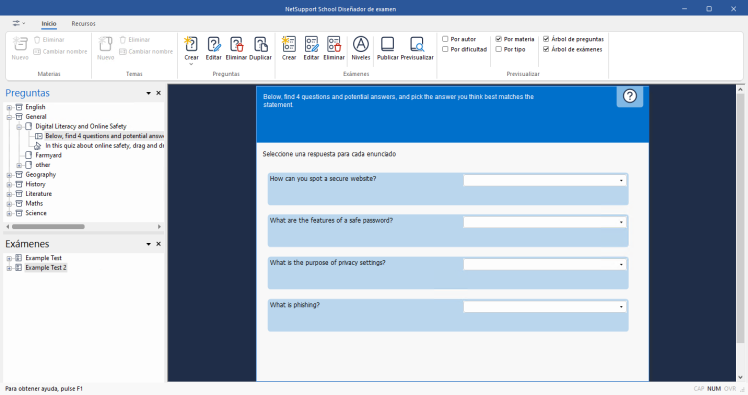Viewport: 748px width, 395px height.
Task: Uncheck Árbol de exámenes checkbox
Action: 546,49
